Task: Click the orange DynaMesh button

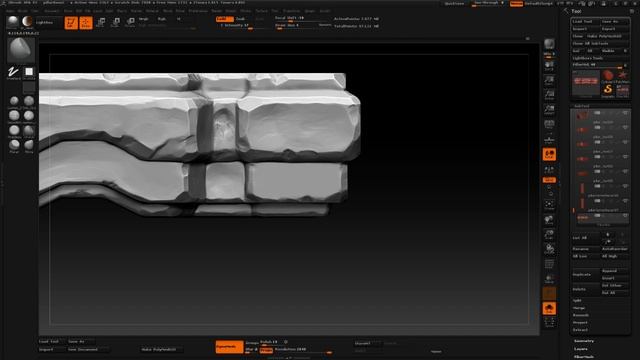Action: point(229,346)
